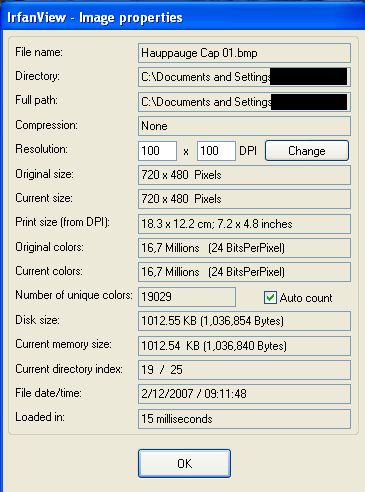This screenshot has width=365, height=492.
Task: Click the Loaded in milliseconds field
Action: [x=244, y=419]
